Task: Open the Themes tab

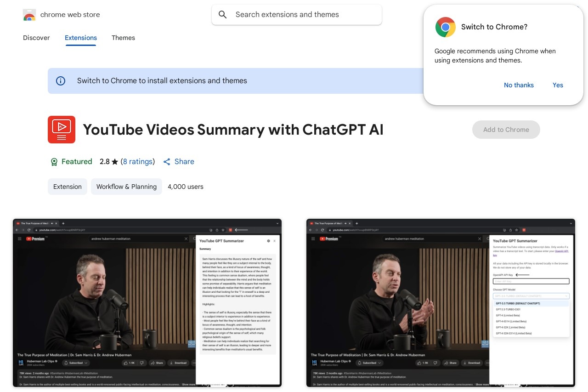Action: (123, 38)
